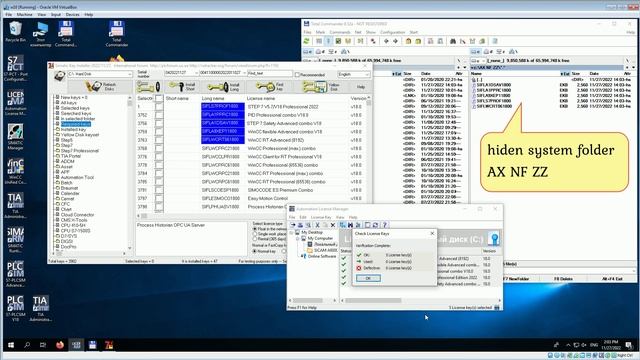Open License Key menu in Automation License Manager
This screenshot has width=640, height=360.
tap(321, 217)
